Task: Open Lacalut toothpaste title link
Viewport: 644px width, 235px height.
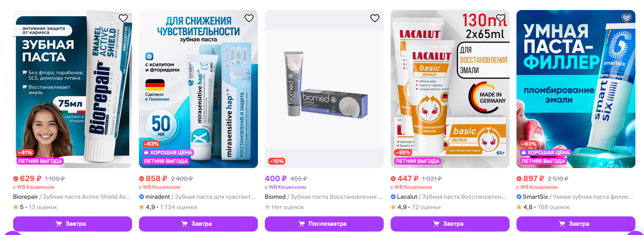Action: coord(448,197)
